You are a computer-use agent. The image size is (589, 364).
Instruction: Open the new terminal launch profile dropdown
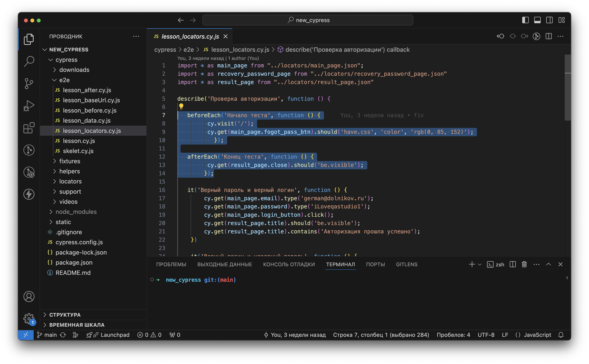[480, 264]
